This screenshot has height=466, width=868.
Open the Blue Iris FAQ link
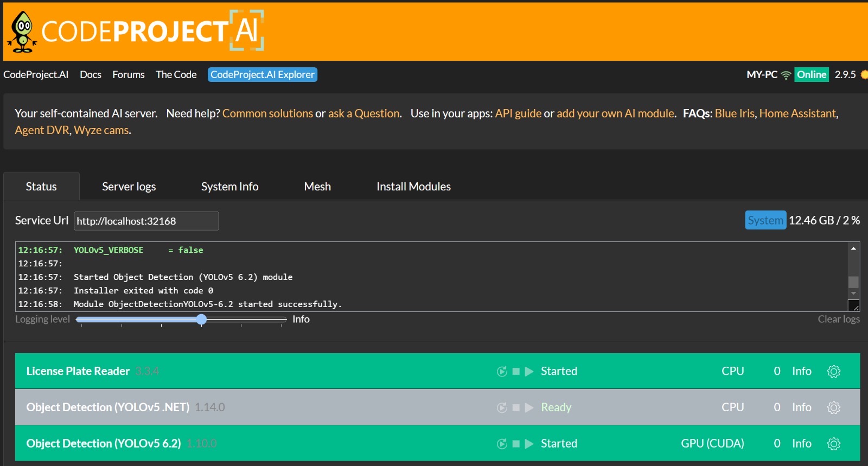click(735, 113)
